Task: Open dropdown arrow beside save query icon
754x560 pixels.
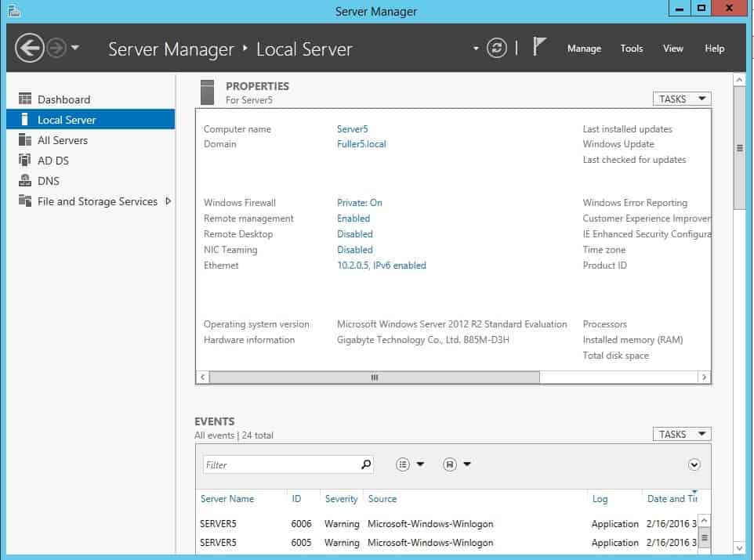Action: point(467,464)
